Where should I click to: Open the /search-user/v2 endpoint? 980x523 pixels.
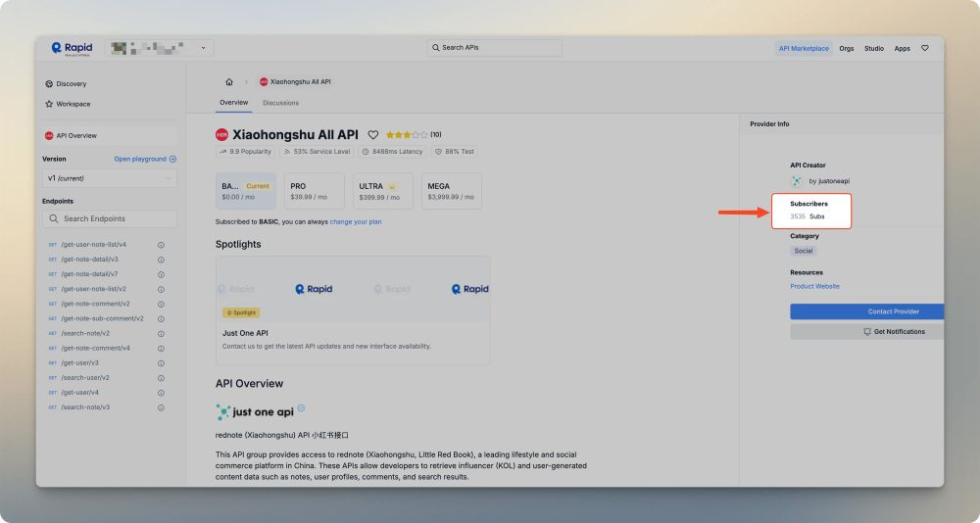click(85, 378)
